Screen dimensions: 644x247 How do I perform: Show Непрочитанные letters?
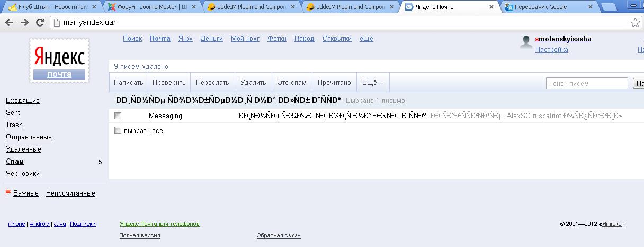pos(70,193)
